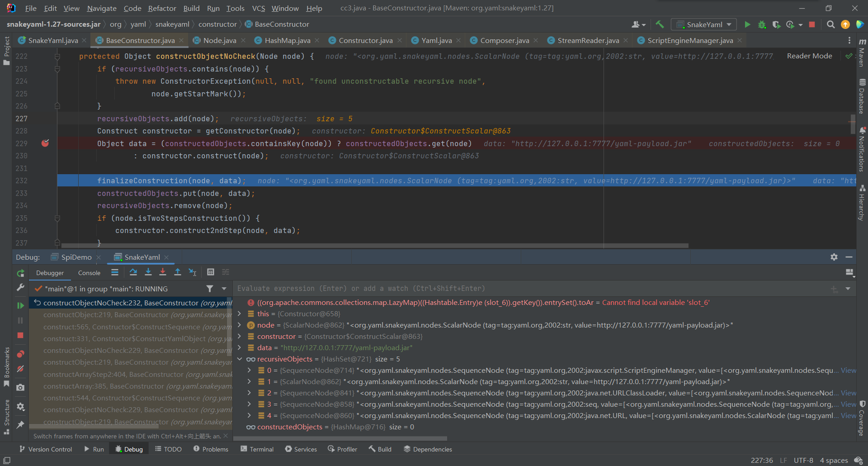Click Show Execution Point icon
Viewport: 868px width, 466px height.
(x=115, y=272)
